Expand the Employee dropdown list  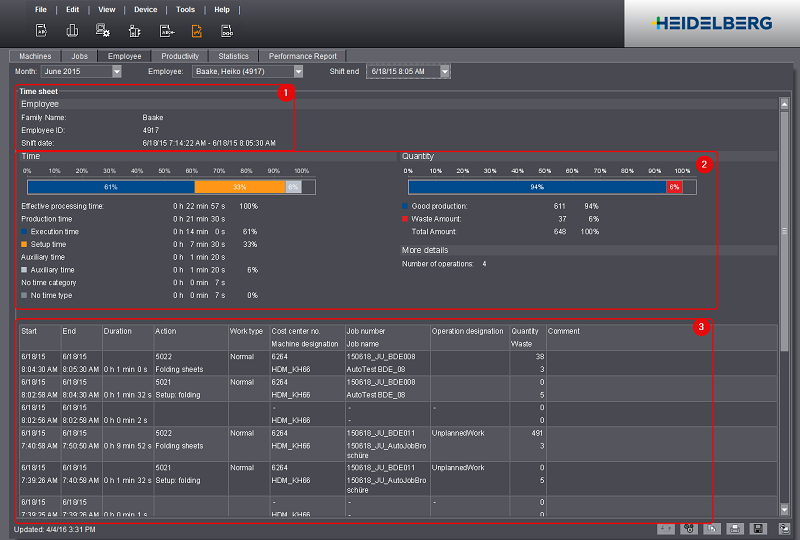coord(298,72)
